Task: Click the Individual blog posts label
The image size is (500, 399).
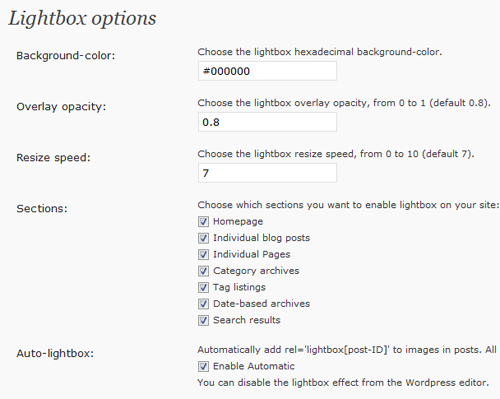Action: pyautogui.click(x=262, y=238)
